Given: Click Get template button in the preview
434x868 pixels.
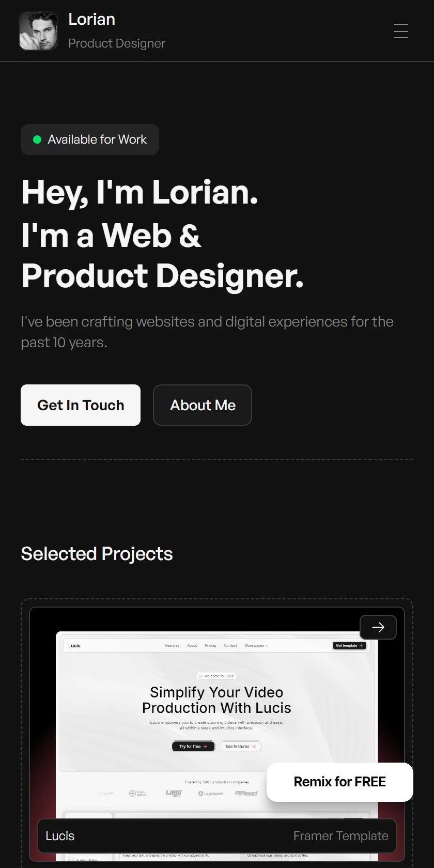Looking at the screenshot, I should pos(349,646).
